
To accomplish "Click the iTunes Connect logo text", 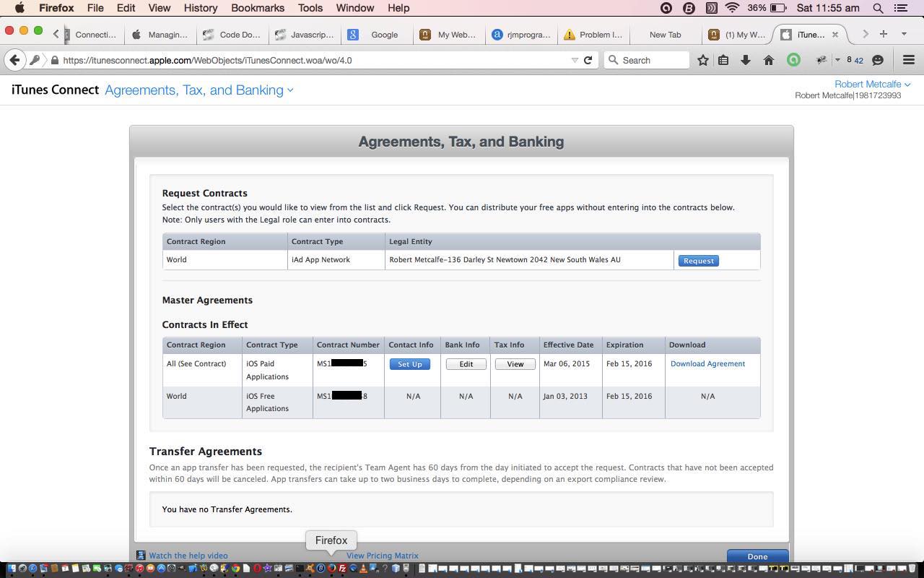I will 55,90.
